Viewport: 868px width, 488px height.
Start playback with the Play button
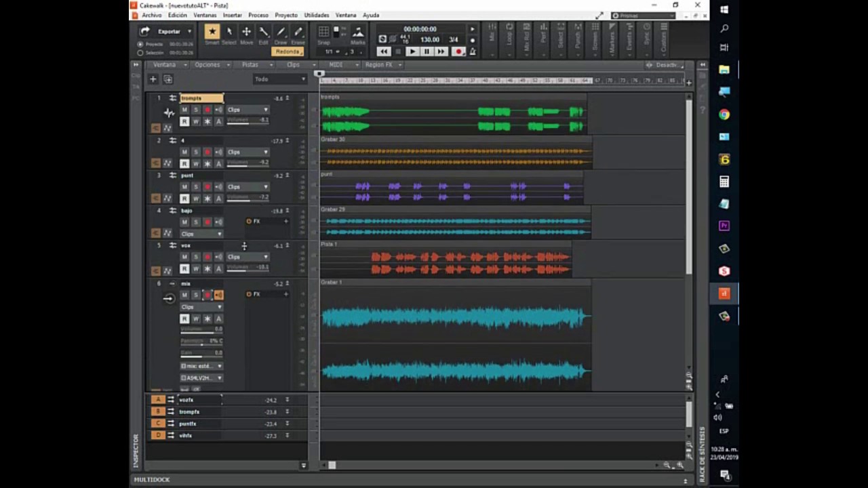[412, 52]
